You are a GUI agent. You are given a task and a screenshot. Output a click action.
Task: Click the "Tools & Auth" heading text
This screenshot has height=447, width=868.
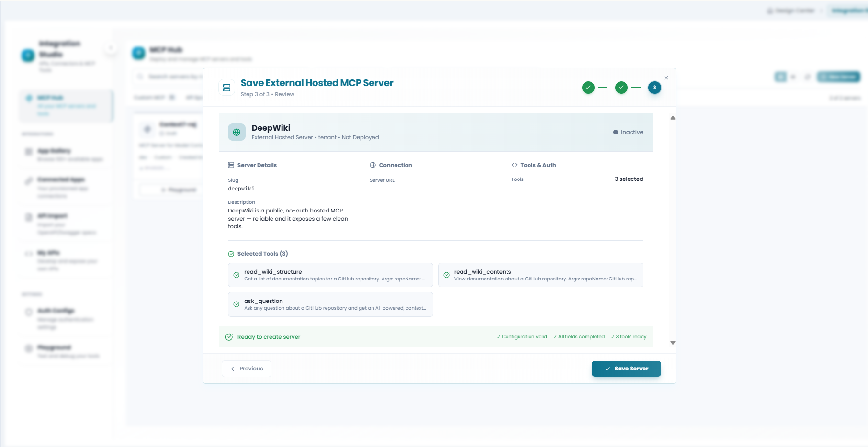(x=539, y=165)
